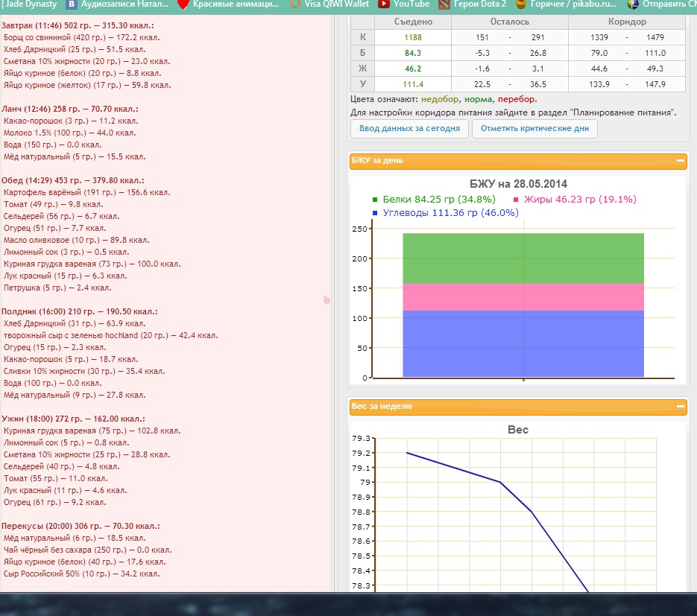697x616 pixels.
Task: Click the last bookmark icon before Отправить
Action: [633, 4]
